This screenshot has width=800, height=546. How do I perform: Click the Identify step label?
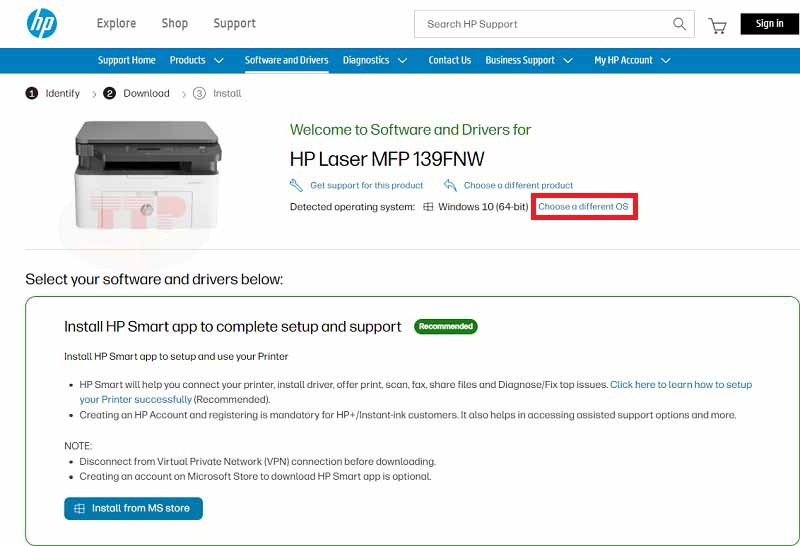click(x=62, y=93)
